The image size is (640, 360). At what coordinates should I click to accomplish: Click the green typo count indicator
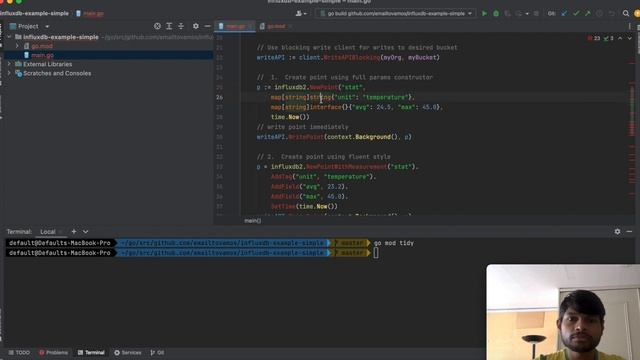coord(609,38)
